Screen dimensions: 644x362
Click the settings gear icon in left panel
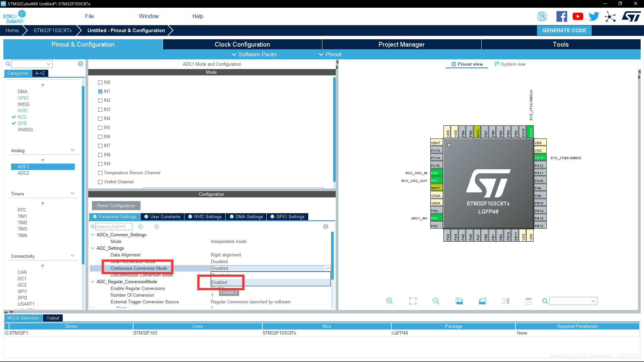click(80, 64)
